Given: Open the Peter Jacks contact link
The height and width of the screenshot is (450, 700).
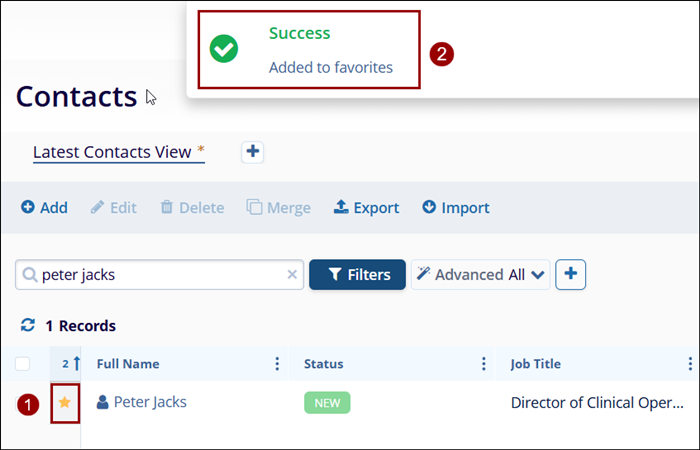Looking at the screenshot, I should (x=149, y=402).
